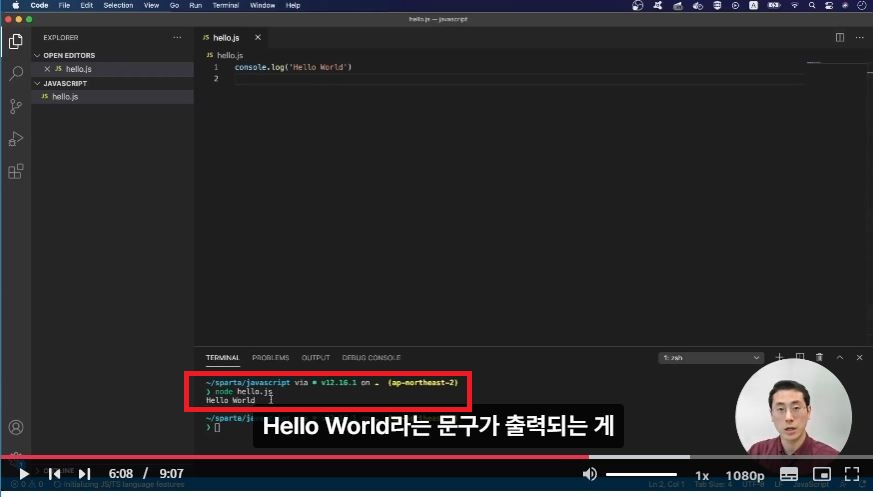Screen dimensions: 873x497
Task: Create a new terminal with plus icon
Action: [779, 357]
